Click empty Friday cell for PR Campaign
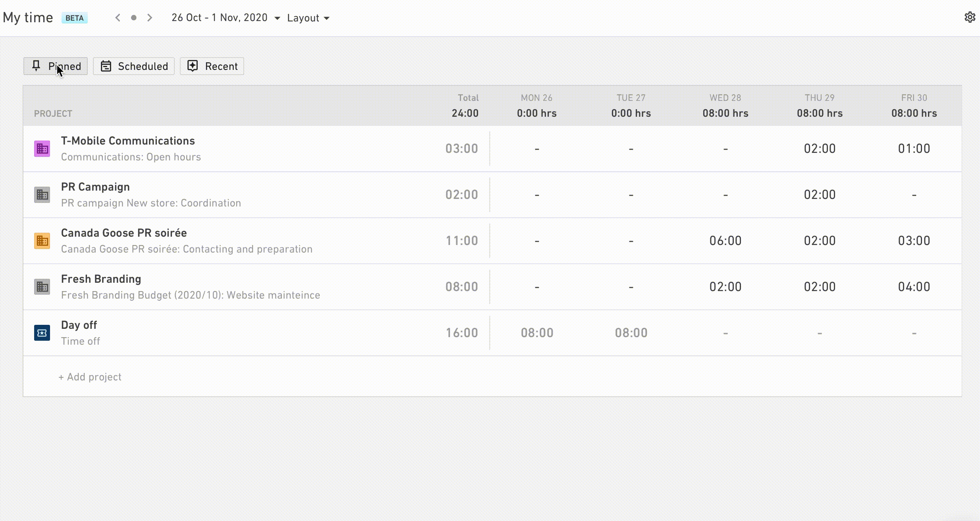The height and width of the screenshot is (521, 980). [x=914, y=195]
